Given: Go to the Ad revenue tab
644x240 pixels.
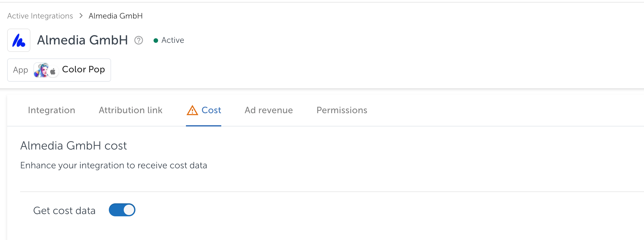Looking at the screenshot, I should coord(269,110).
